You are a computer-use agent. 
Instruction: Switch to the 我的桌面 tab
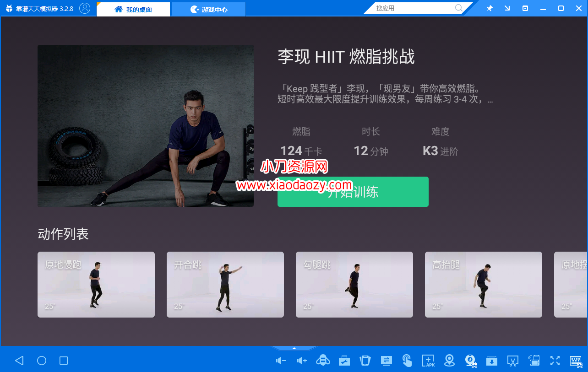coord(133,9)
